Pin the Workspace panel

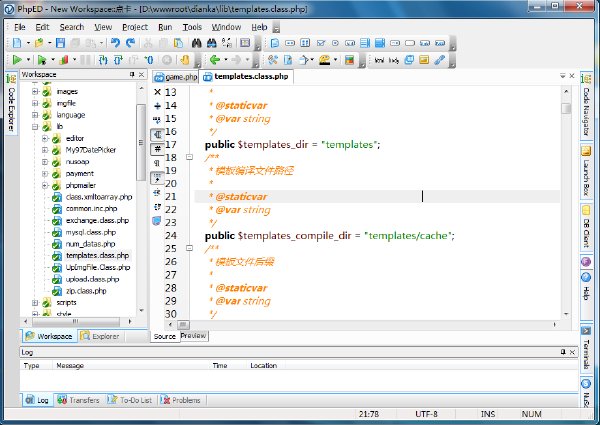tap(132, 74)
